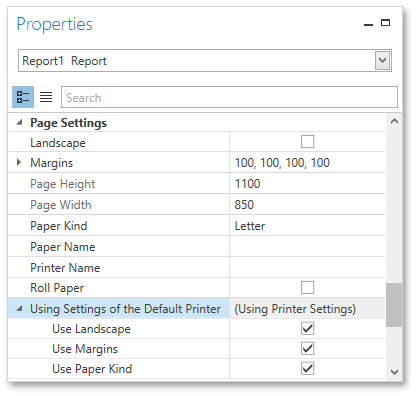Screen dimensions: 416x396
Task: Click the scroll up arrow
Action: 394,121
